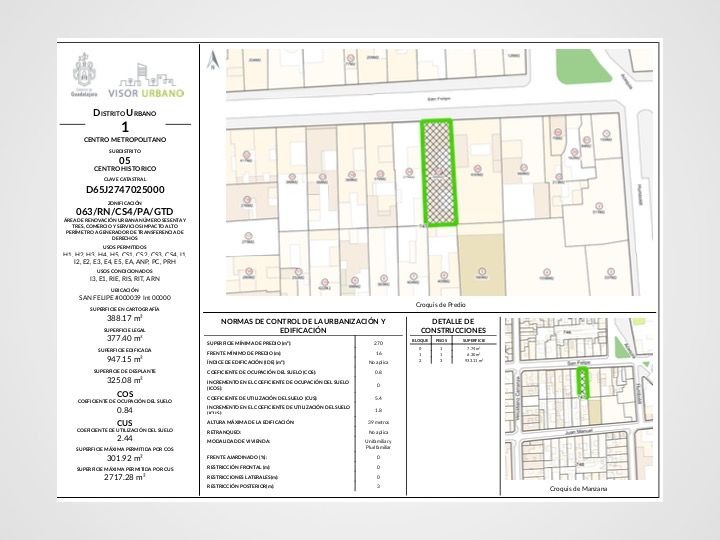Viewport: 720px width, 540px height.
Task: Click the Croquis de Predio caption
Action: pyautogui.click(x=440, y=304)
